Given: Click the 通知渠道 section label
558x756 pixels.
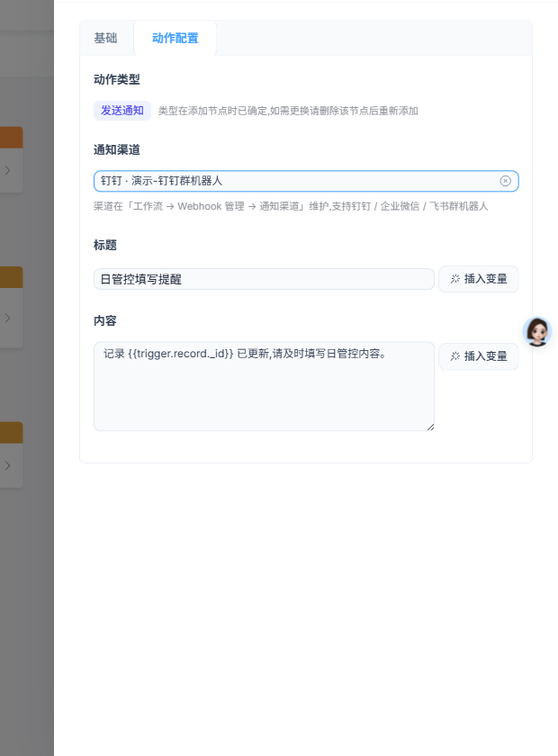Looking at the screenshot, I should 117,150.
